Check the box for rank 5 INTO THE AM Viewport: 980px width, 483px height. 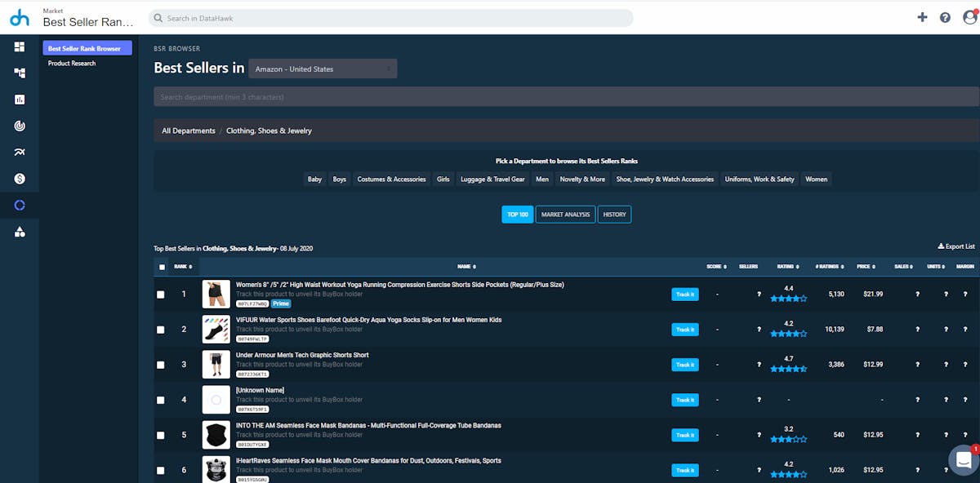click(x=161, y=435)
